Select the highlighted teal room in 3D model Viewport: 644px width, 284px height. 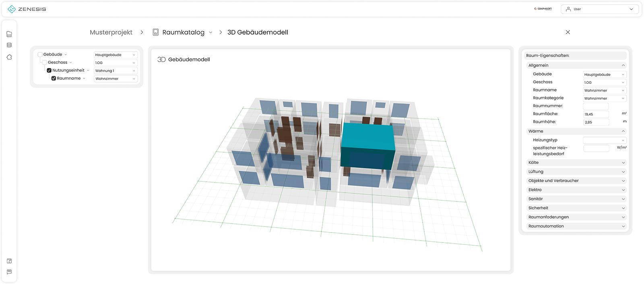pyautogui.click(x=367, y=147)
